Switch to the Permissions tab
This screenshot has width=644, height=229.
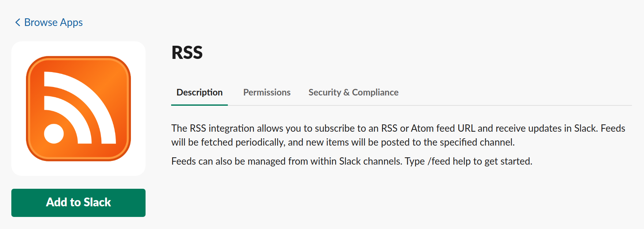point(267,93)
